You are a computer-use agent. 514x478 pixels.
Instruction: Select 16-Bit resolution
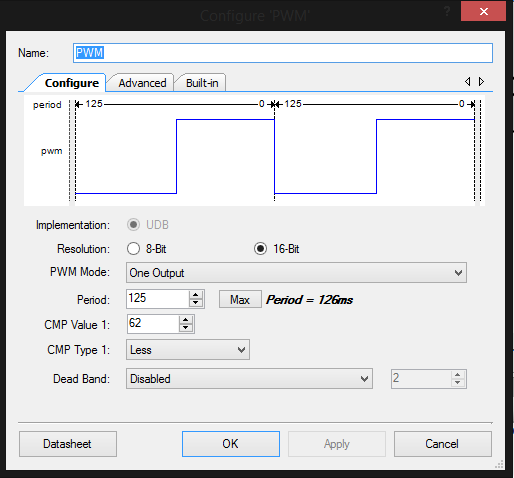point(260,249)
